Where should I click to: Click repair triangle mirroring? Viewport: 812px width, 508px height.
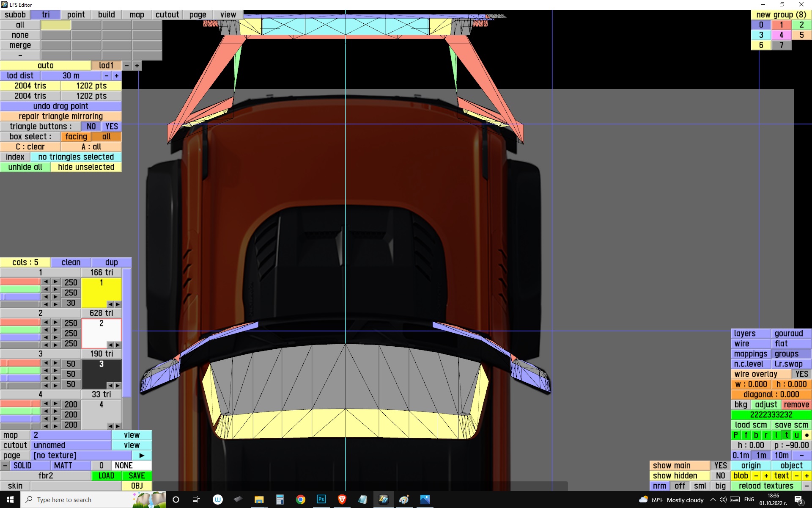(x=60, y=116)
